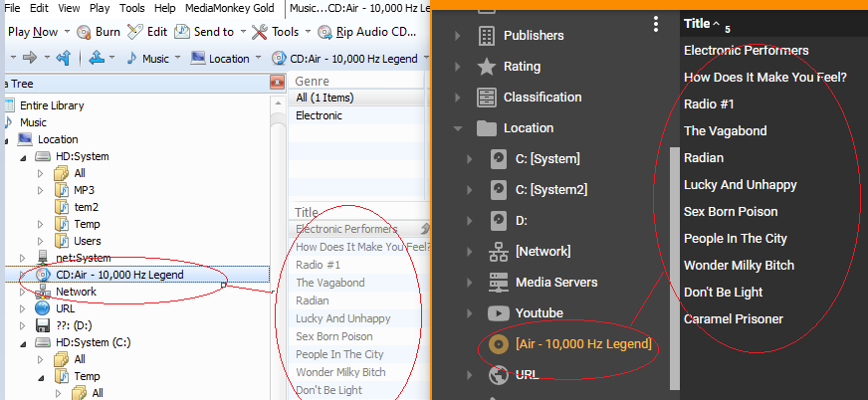Collapse the HD:System tree node

pos(22,156)
